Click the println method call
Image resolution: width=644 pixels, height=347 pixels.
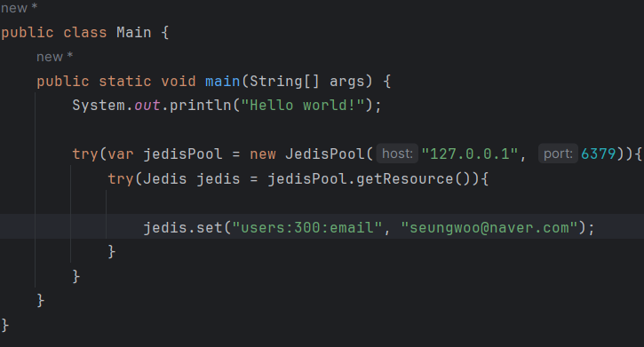click(201, 106)
